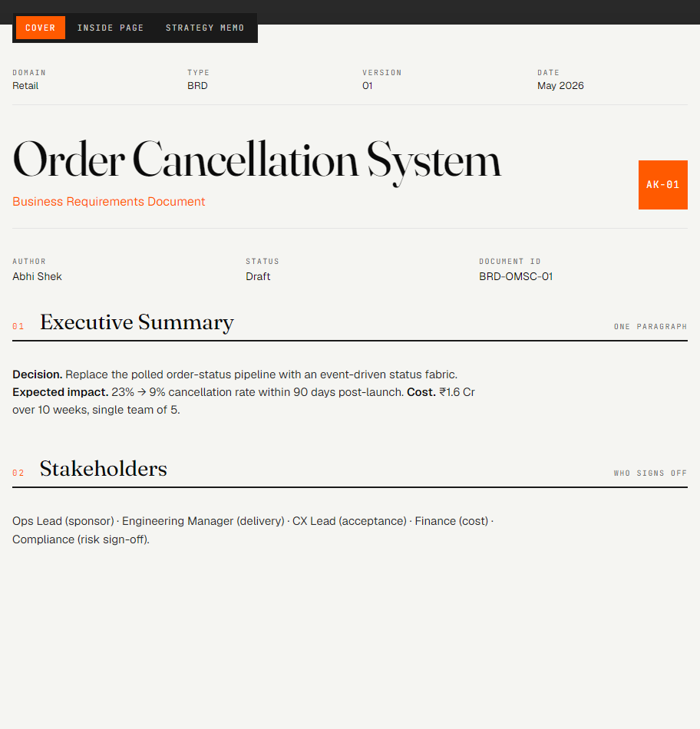
Task: Select the Executive Summary heading
Action: pos(137,322)
